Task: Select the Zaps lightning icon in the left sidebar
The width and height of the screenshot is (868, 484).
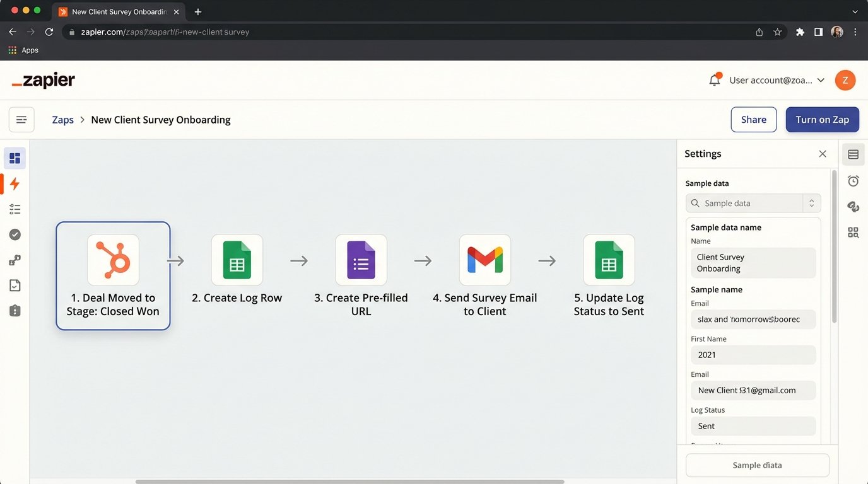Action: pyautogui.click(x=15, y=183)
